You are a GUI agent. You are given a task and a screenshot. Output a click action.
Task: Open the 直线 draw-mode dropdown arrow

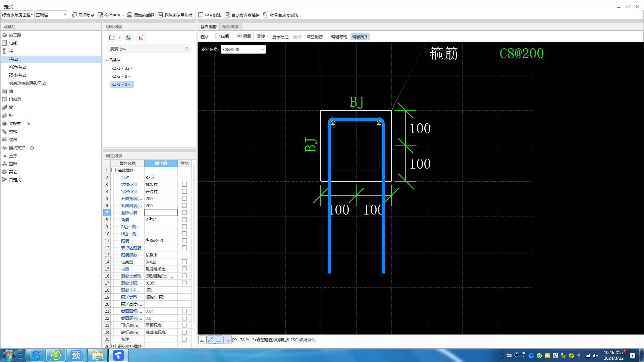(x=268, y=37)
